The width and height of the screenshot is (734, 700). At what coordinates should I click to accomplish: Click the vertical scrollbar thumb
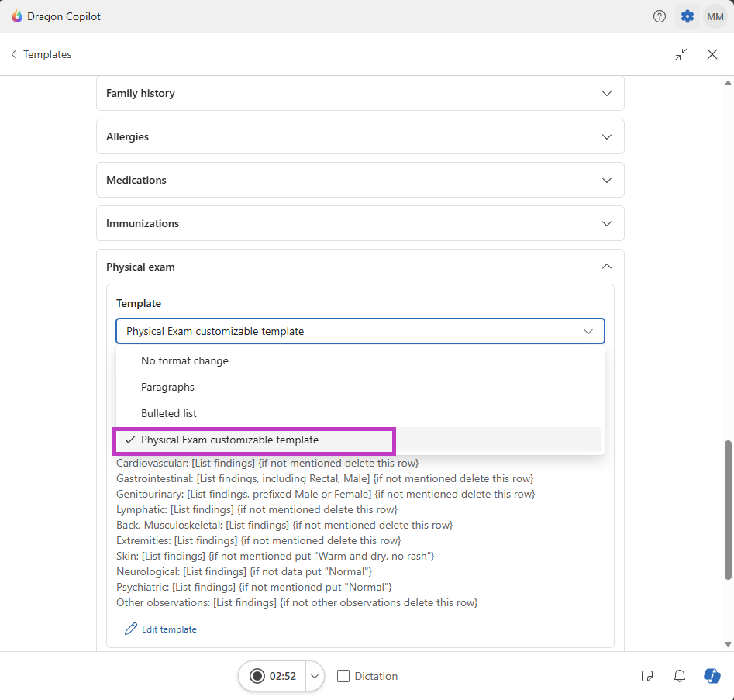728,510
